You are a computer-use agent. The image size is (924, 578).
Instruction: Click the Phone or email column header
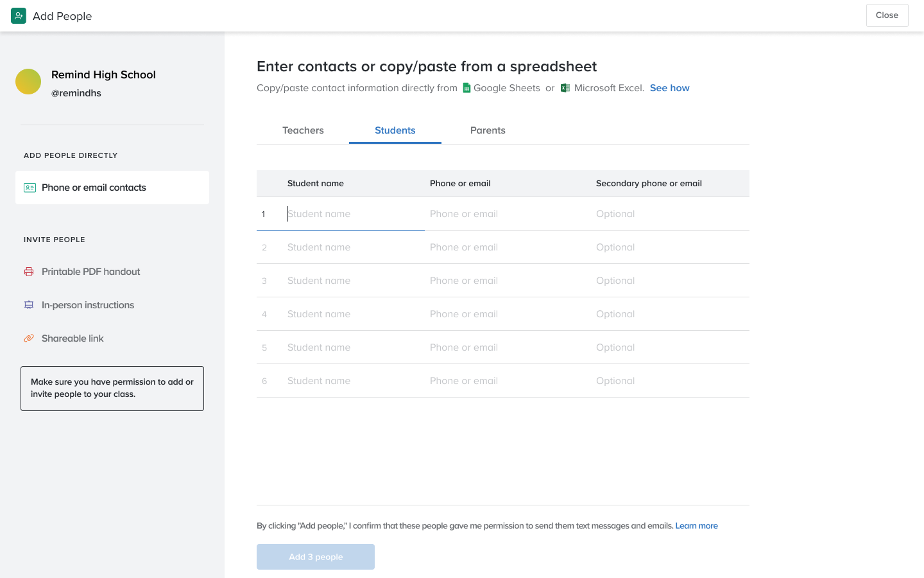click(x=460, y=184)
